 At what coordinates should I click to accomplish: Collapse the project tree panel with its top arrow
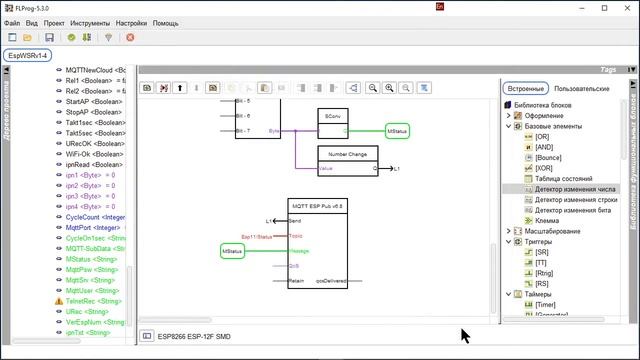6,71
